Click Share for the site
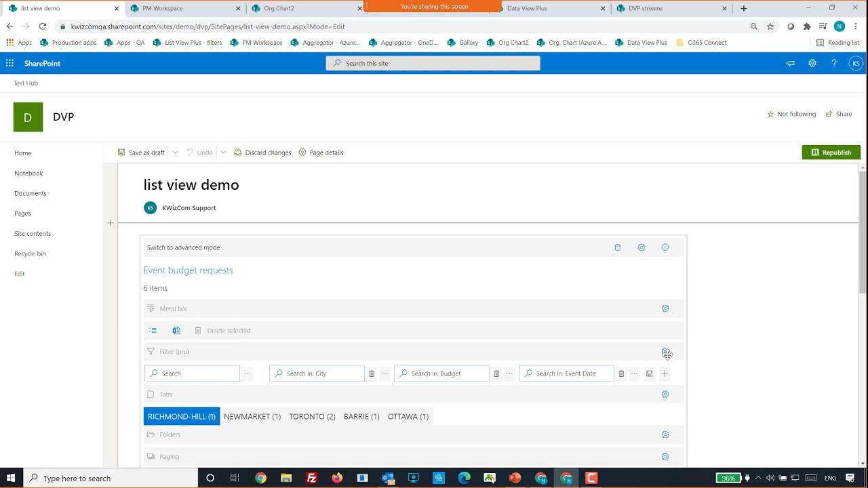The image size is (868, 488). [x=839, y=114]
